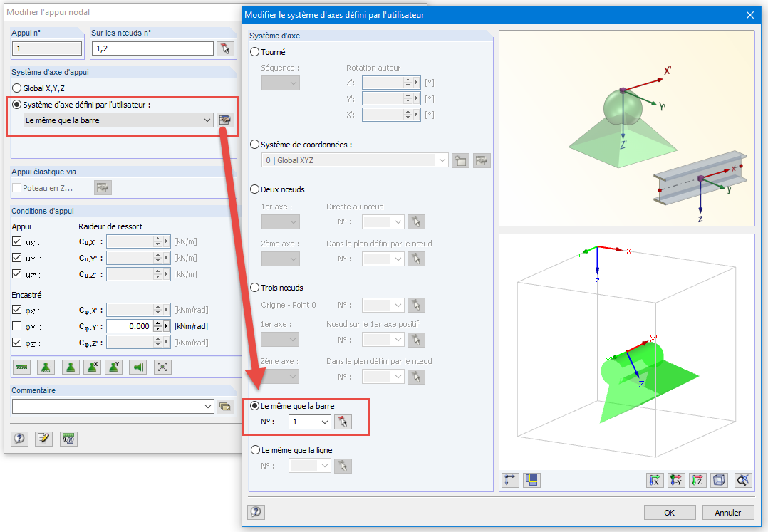Click the free (no support) preset icon
This screenshot has width=768, height=532.
click(162, 367)
